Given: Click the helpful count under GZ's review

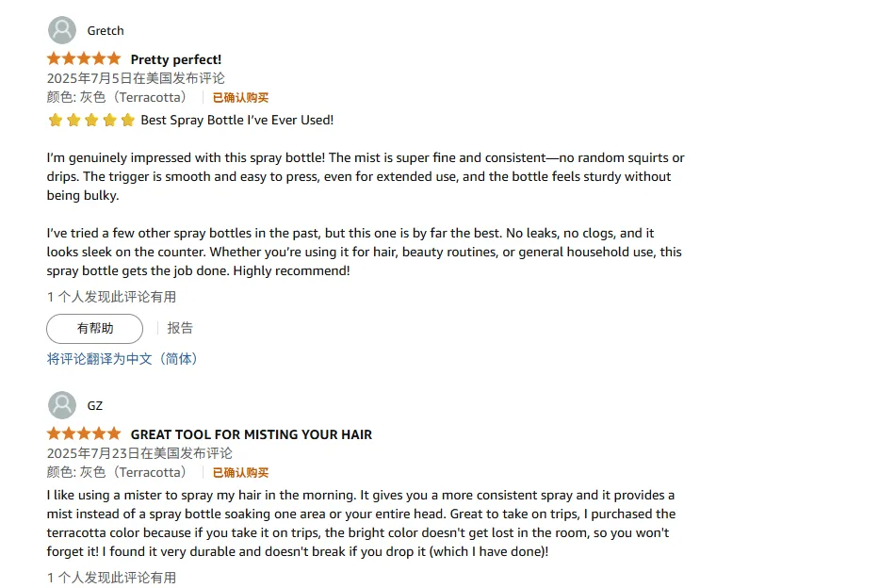Looking at the screenshot, I should [x=111, y=578].
